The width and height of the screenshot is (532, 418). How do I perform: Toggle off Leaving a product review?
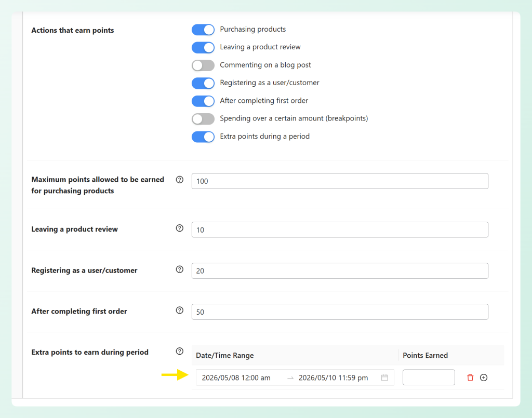[x=203, y=47]
